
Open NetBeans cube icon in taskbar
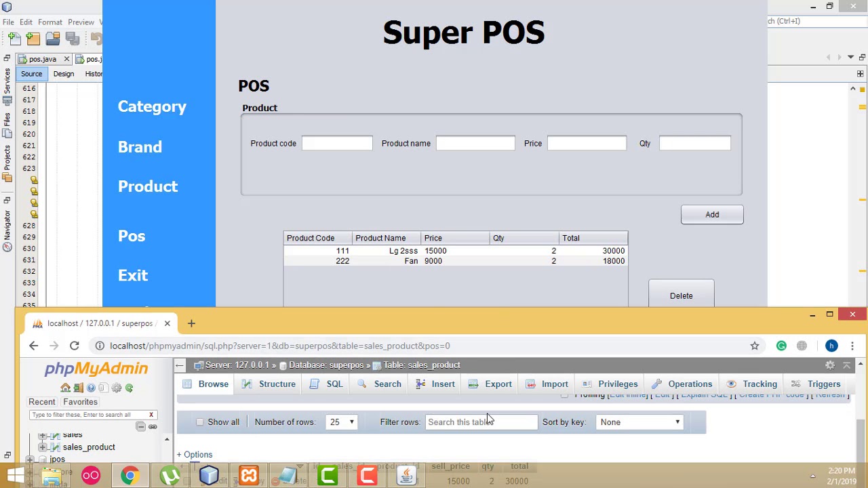tap(209, 476)
